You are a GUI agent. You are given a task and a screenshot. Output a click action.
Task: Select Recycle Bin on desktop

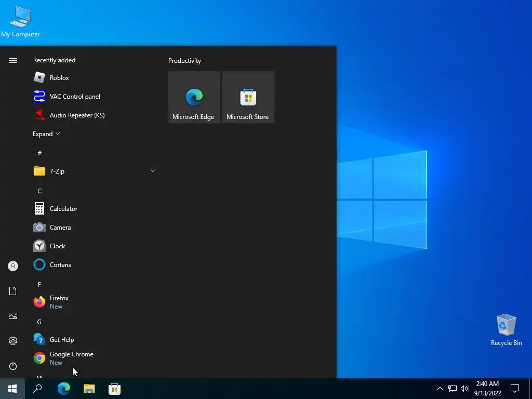[506, 330]
